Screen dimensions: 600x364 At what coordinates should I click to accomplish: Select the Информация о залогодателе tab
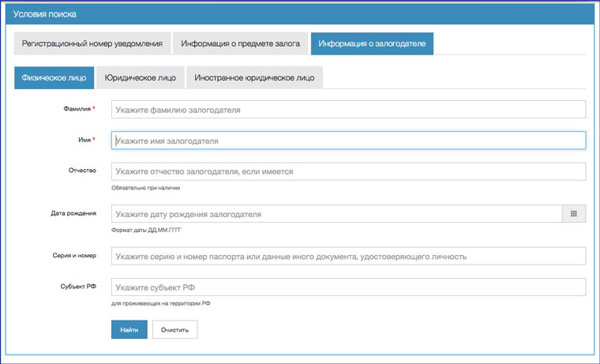[372, 43]
